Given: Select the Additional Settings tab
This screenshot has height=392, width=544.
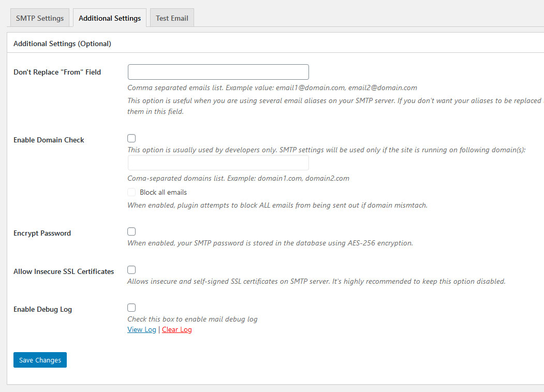Looking at the screenshot, I should 110,18.
